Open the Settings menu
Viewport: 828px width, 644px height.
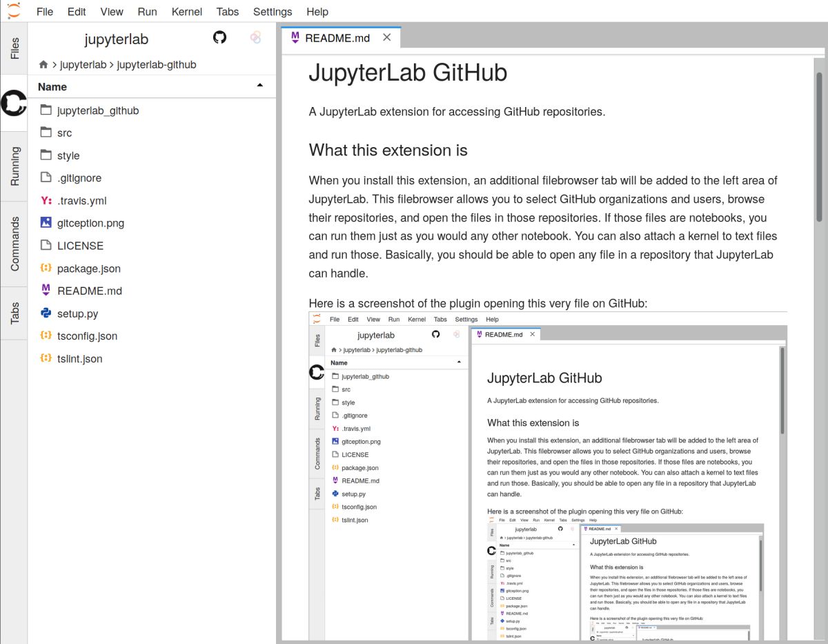click(x=272, y=12)
